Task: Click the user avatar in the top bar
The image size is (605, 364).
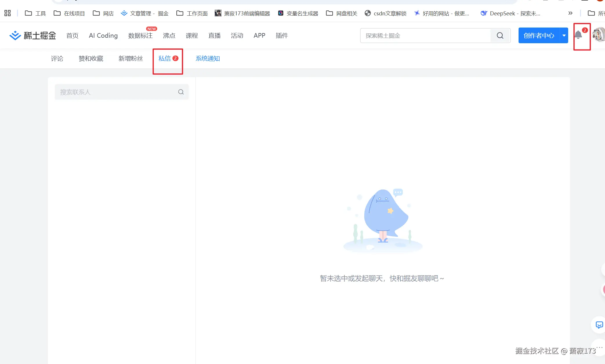Action: coord(599,35)
